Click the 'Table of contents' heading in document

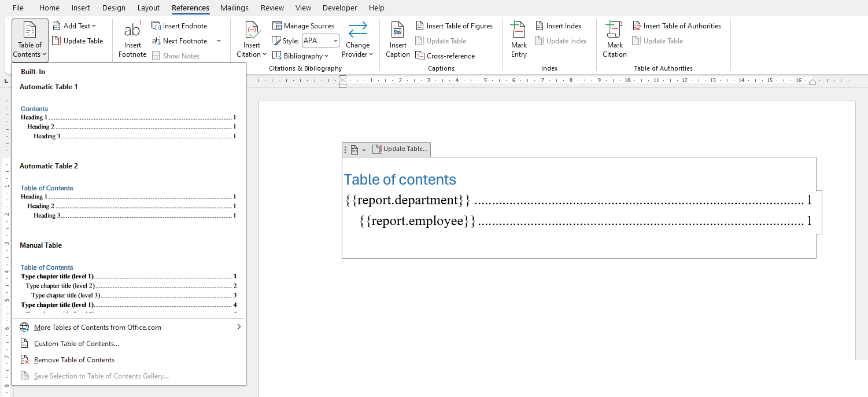pyautogui.click(x=400, y=179)
